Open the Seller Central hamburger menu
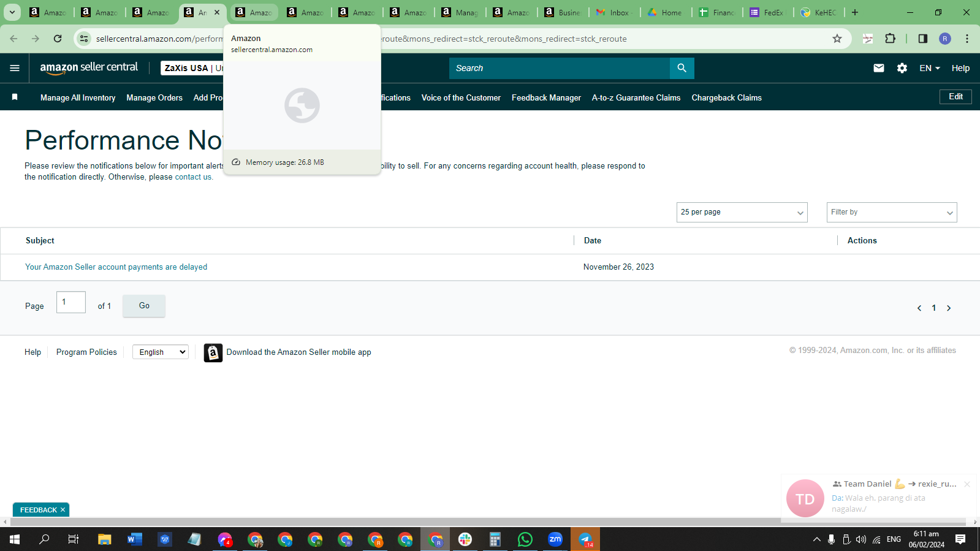Viewport: 980px width, 551px height. click(15, 68)
